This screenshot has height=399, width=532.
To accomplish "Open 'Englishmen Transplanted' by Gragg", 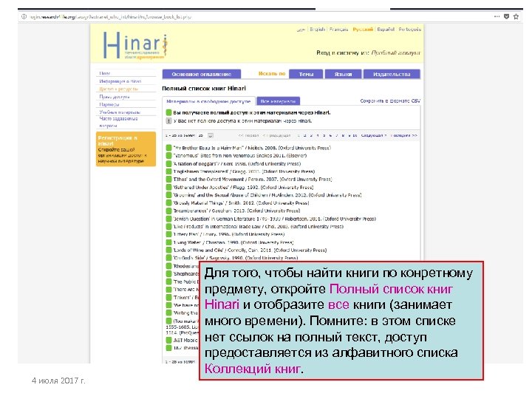I will click(244, 171).
